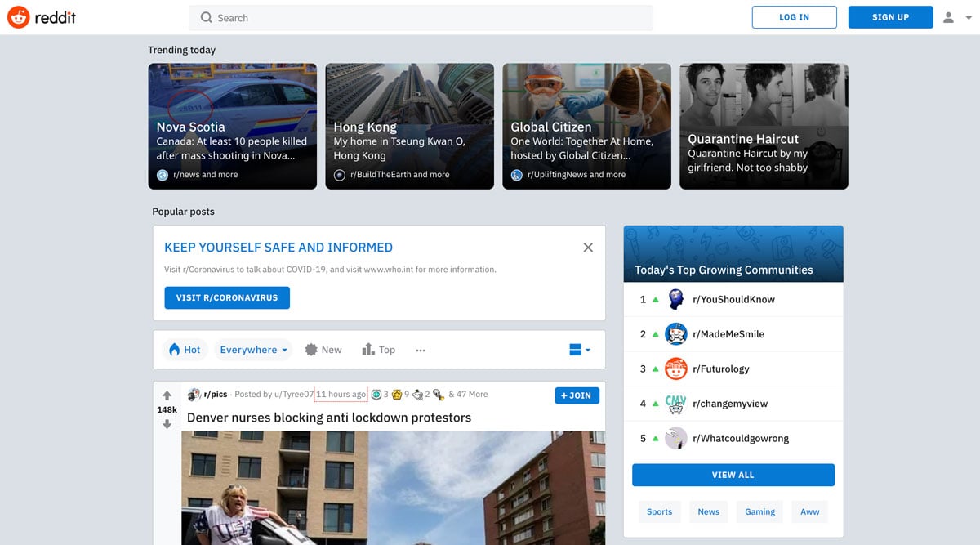Image resolution: width=980 pixels, height=545 pixels.
Task: Open r/Whatcouldgowrong community
Action: point(741,439)
